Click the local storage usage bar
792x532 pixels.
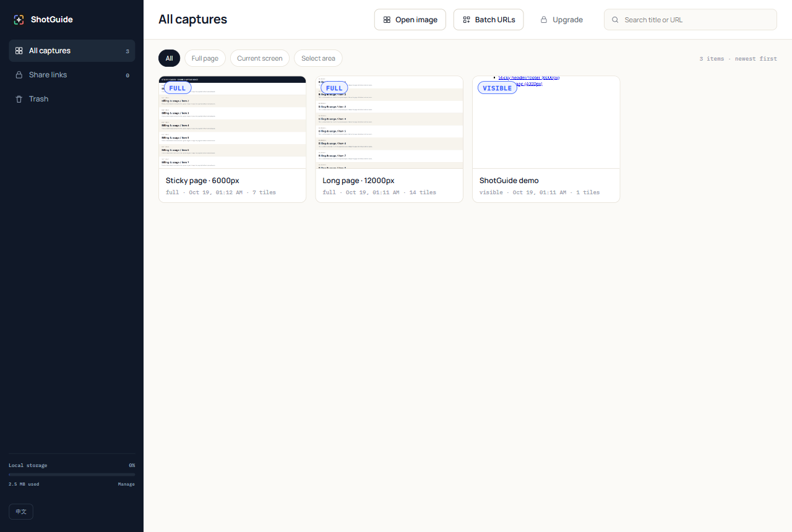point(72,474)
